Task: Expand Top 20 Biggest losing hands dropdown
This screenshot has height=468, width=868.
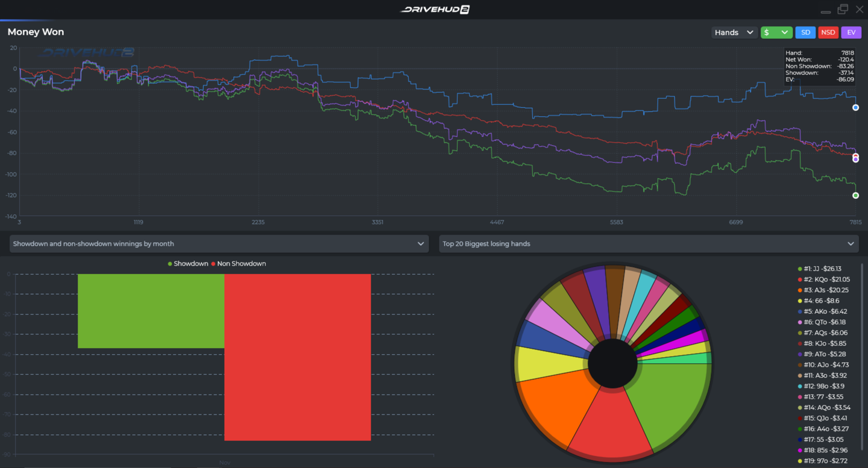Action: click(649, 244)
